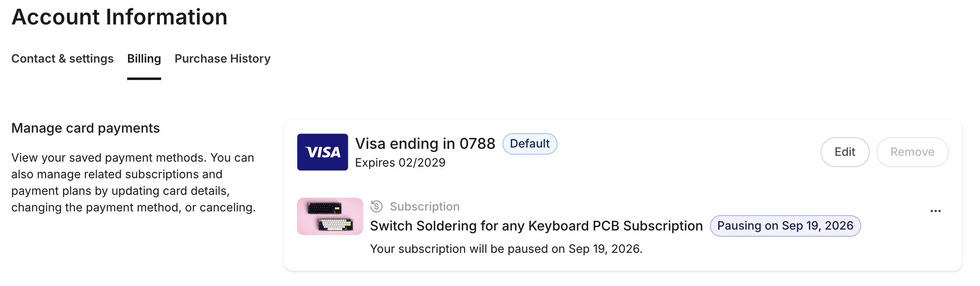Click the underline indicator beneath the Billing tab
The width and height of the screenshot is (980, 286).
(x=144, y=79)
